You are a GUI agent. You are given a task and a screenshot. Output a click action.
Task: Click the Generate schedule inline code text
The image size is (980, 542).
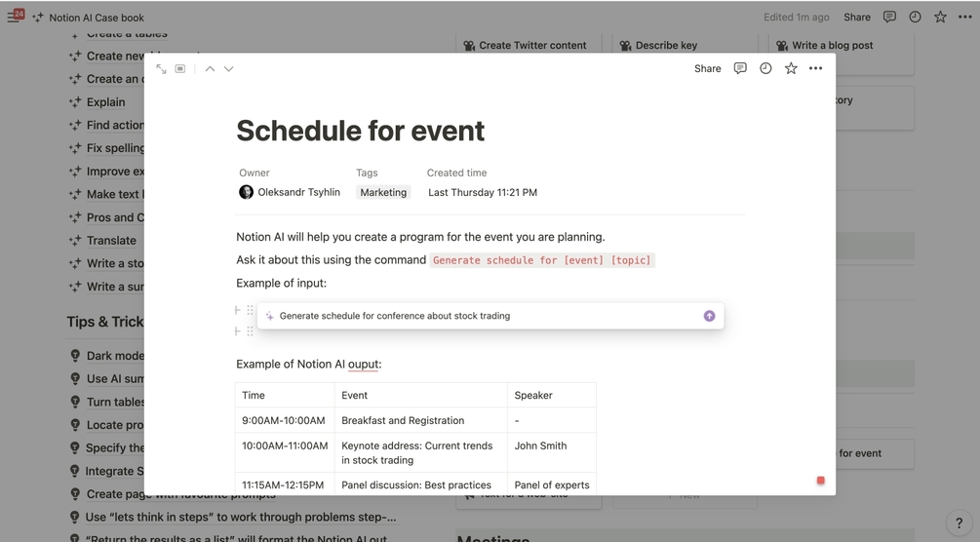tap(542, 260)
